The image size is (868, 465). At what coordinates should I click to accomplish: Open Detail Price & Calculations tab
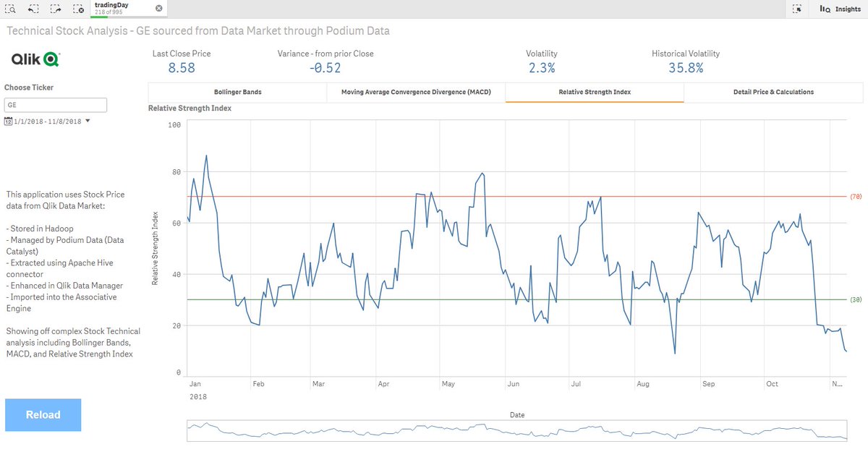pos(773,93)
